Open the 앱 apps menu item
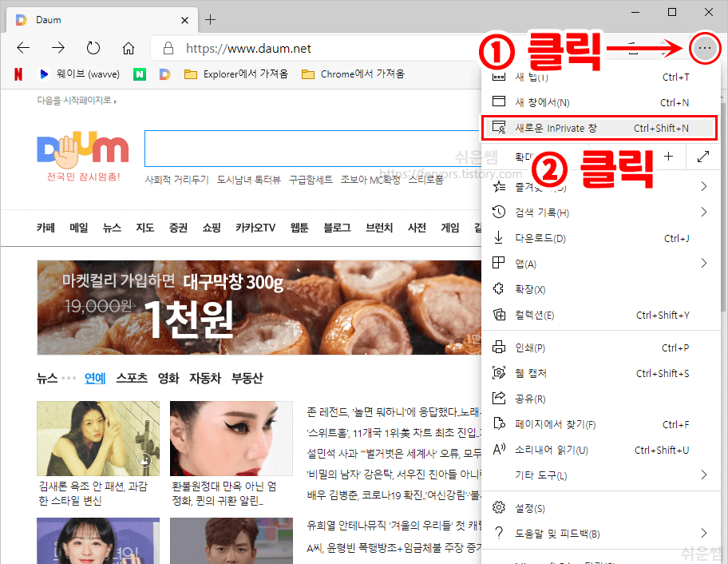Viewport: 728px width, 564px height. (599, 264)
